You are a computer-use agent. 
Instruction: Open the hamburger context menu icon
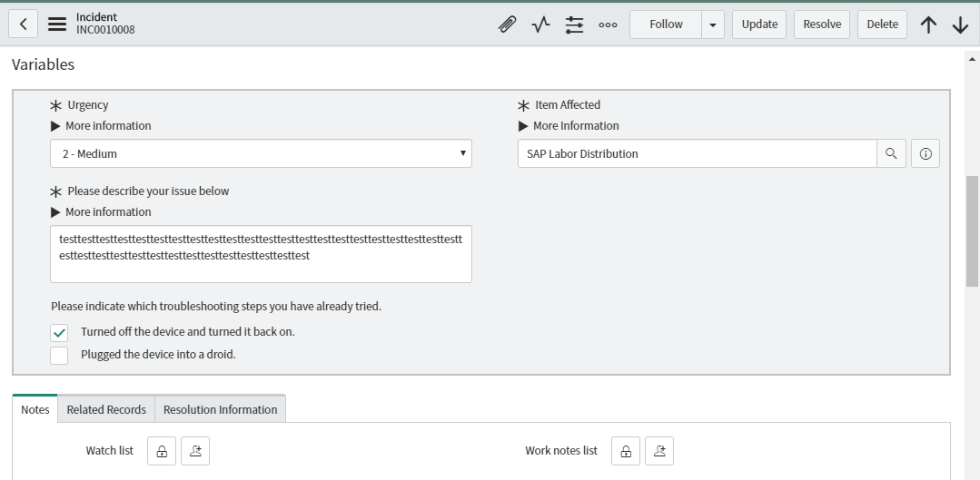pyautogui.click(x=57, y=24)
